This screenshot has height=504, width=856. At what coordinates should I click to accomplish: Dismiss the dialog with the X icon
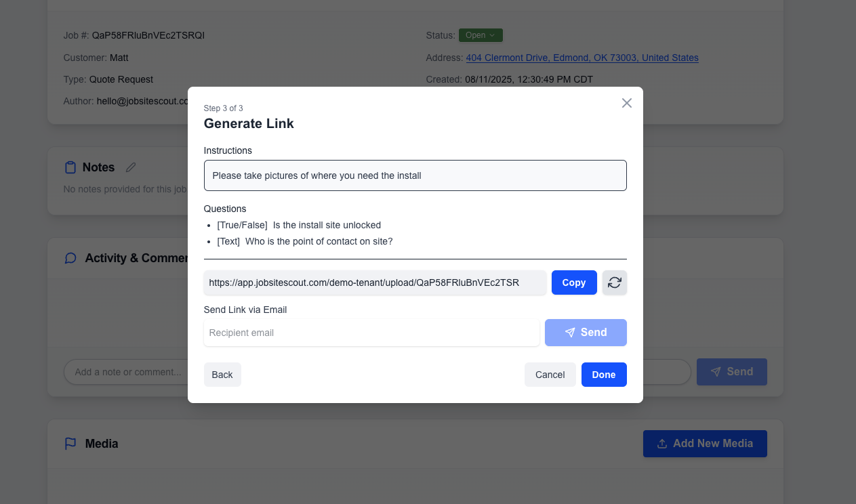(626, 103)
